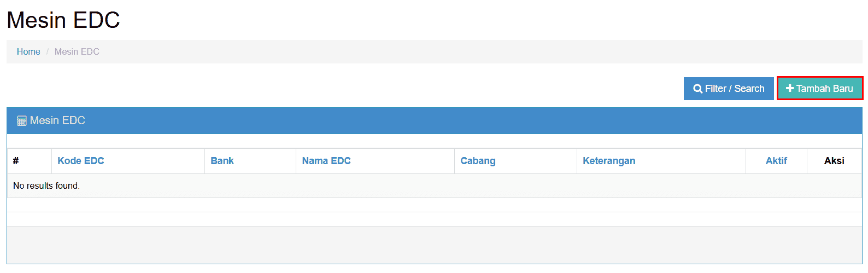Click the # column header
The image size is (868, 273).
16,161
